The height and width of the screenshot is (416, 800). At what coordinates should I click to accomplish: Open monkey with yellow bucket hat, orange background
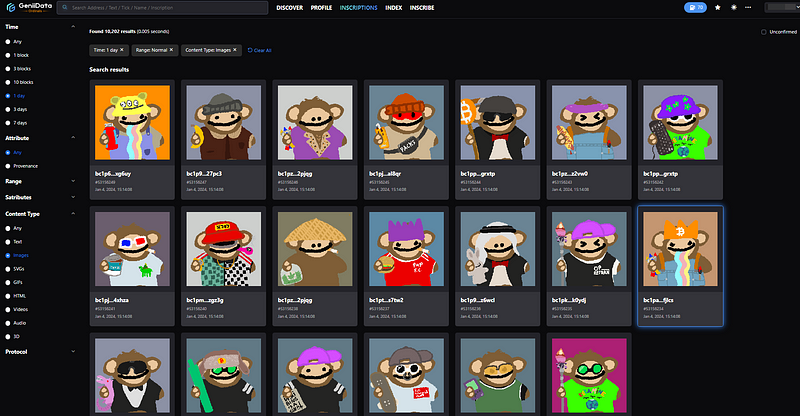pos(132,123)
